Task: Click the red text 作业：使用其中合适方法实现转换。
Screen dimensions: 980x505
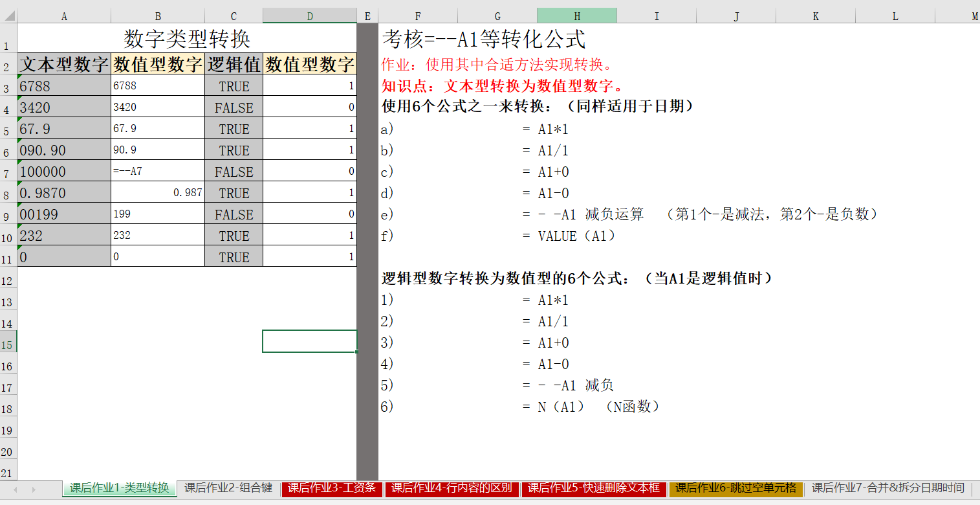Action: (x=497, y=65)
